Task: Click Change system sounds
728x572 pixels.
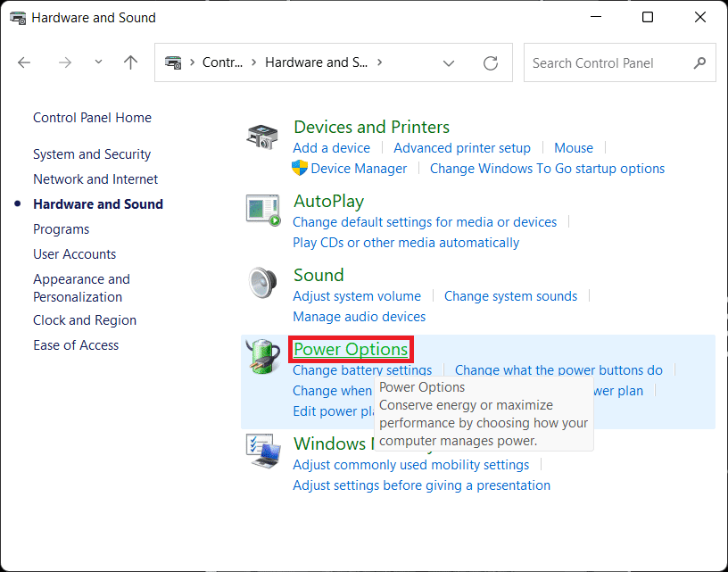Action: tap(510, 296)
